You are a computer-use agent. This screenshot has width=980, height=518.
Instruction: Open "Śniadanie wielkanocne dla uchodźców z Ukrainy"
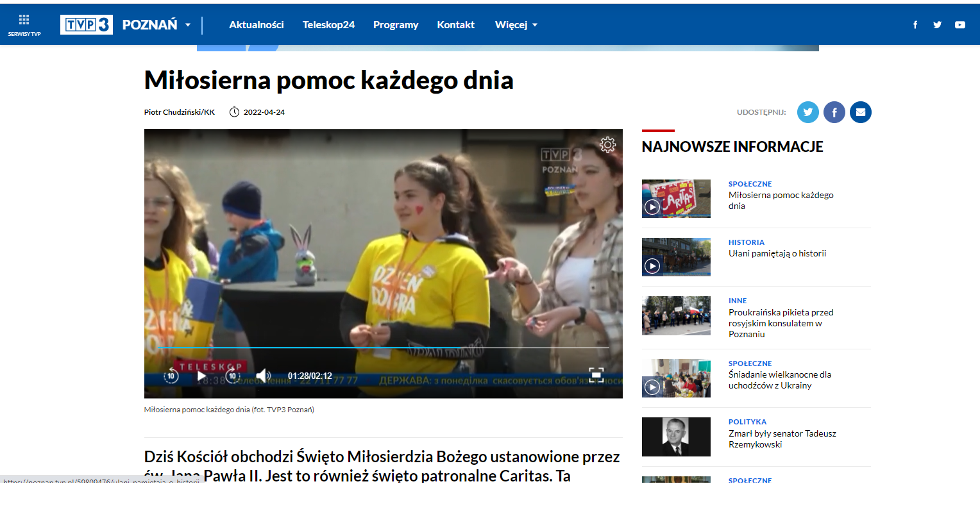click(x=780, y=380)
